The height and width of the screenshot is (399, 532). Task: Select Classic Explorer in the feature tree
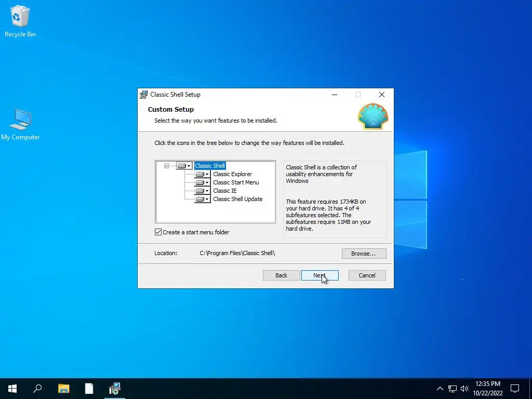232,174
